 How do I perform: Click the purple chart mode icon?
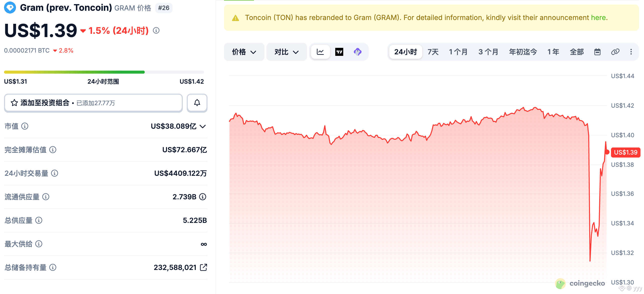[357, 52]
